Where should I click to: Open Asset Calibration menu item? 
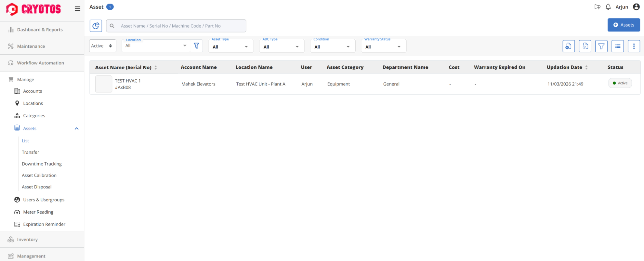click(39, 175)
